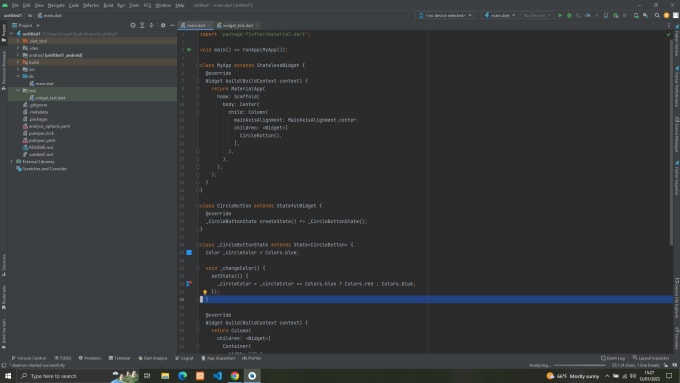Toggle fold at _CircleButtonState class line
The height and width of the screenshot is (383, 680).
coord(198,245)
